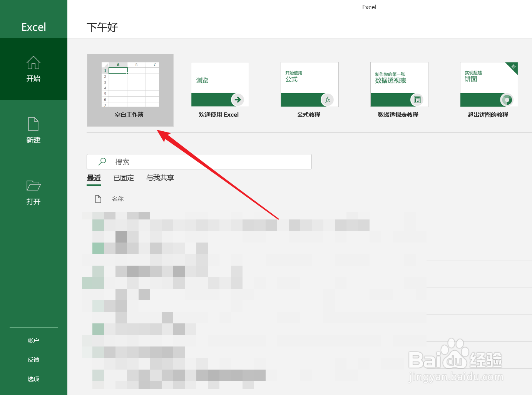
Task: Click the magnifier search icon
Action: pos(102,162)
